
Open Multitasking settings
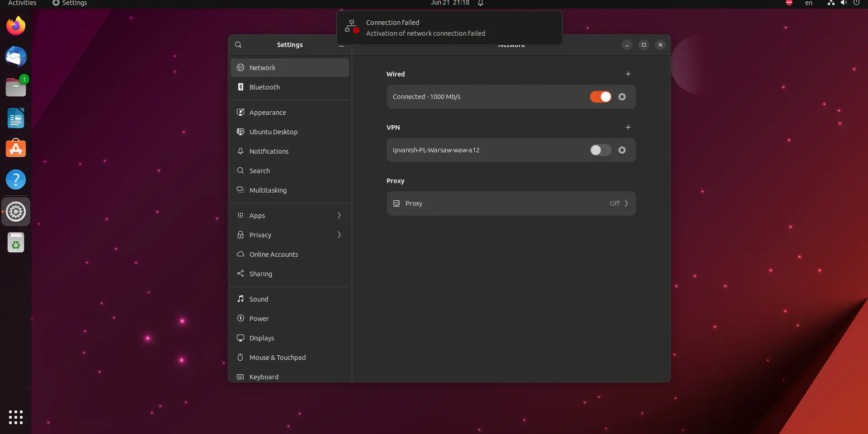point(290,190)
